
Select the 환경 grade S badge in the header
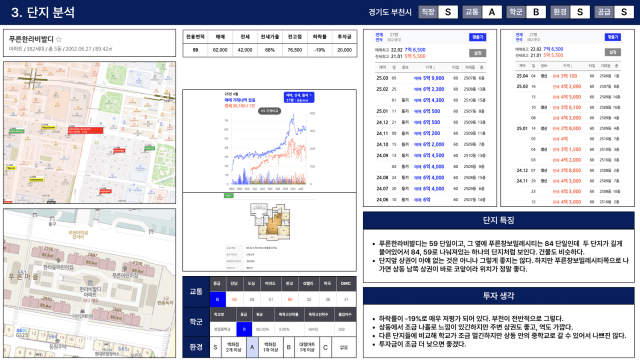[x=570, y=12]
